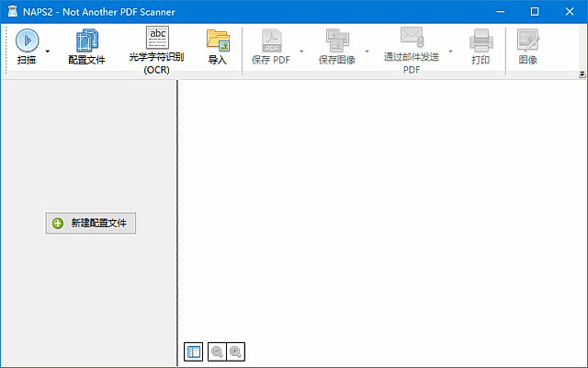Toggle the sidebar panel visibility button
Viewport: 588px width, 368px height.
(x=193, y=351)
